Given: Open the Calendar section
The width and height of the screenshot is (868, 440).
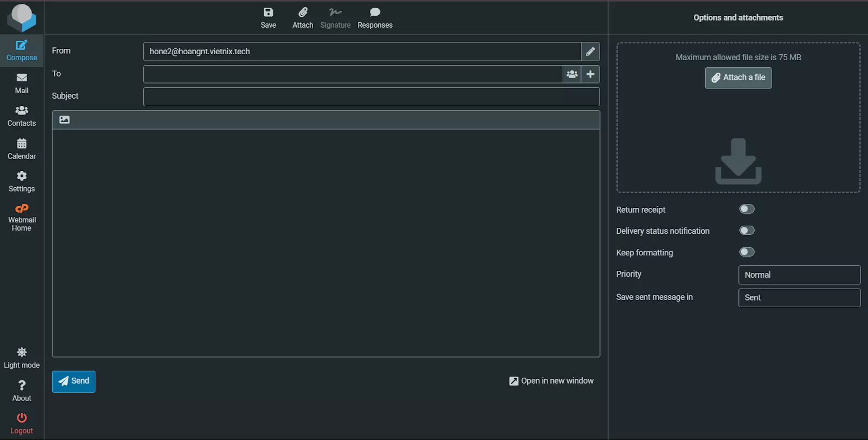Looking at the screenshot, I should tap(22, 149).
